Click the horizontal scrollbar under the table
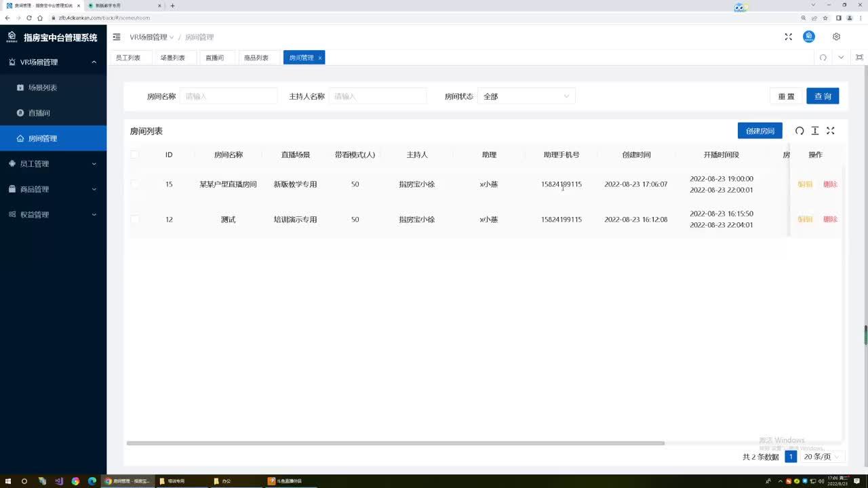The width and height of the screenshot is (868, 488). click(395, 443)
